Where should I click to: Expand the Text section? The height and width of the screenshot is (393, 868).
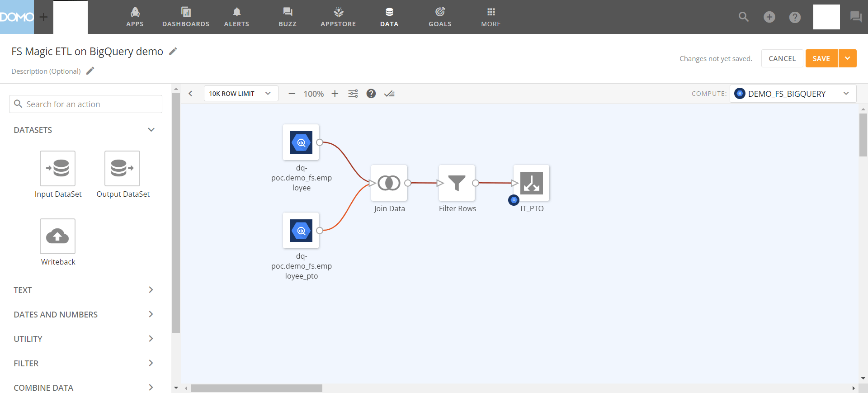84,290
